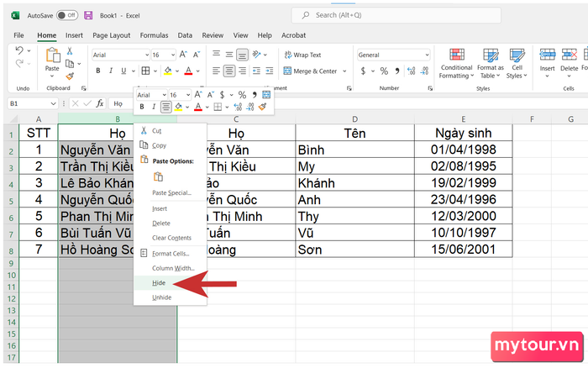
Task: Open the mini toolbar font size dropdown
Action: coord(188,95)
